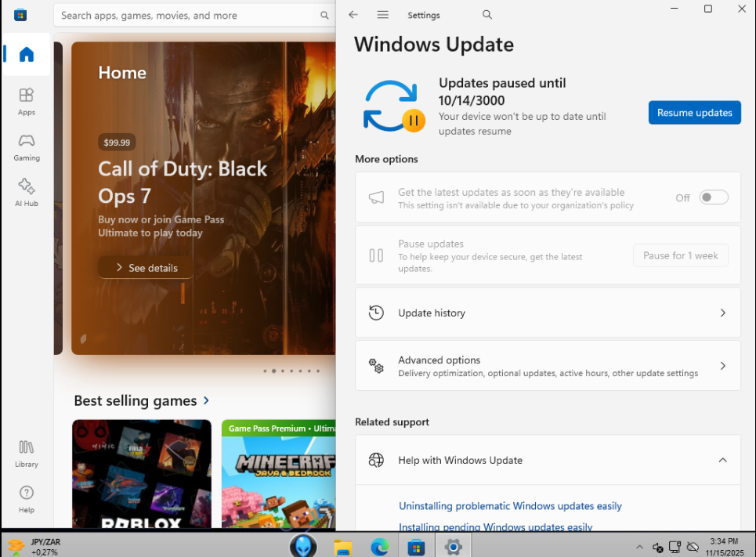Collapse Help with Windows Update section
Viewport: 756px width, 557px height.
(723, 460)
